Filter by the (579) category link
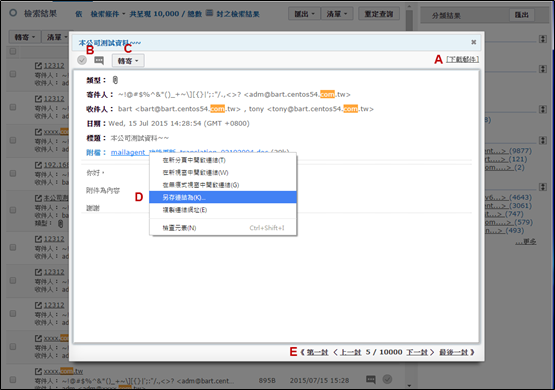The height and width of the screenshot is (390, 555). coord(508,222)
